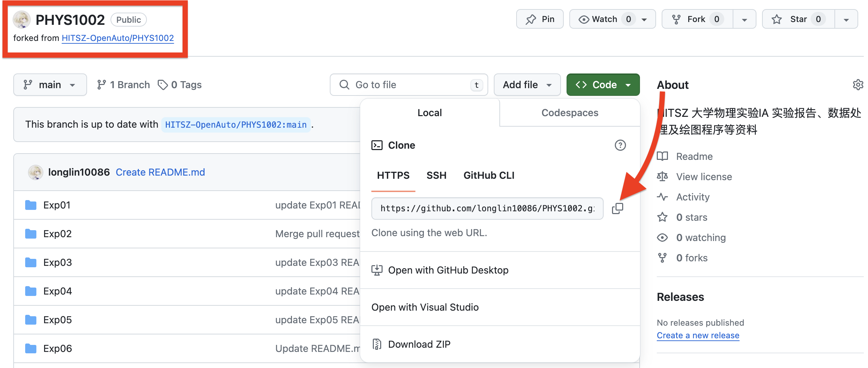Click the Readme book icon in About

662,156
